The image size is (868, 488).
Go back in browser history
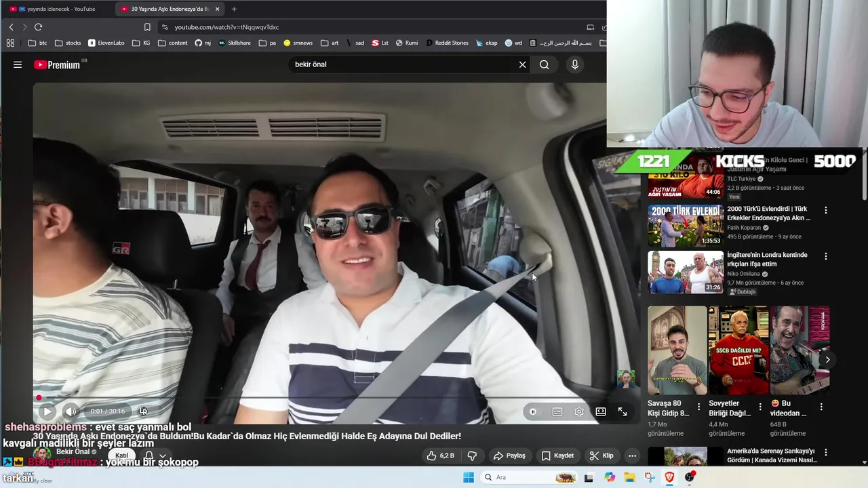tap(11, 27)
